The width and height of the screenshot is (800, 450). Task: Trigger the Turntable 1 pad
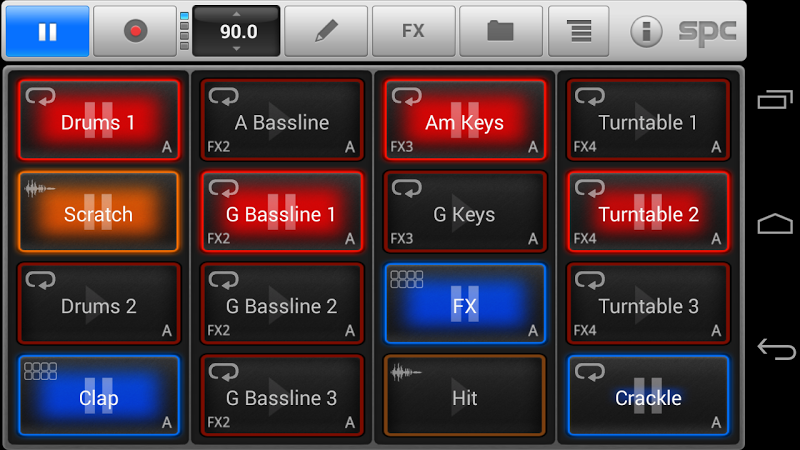648,120
